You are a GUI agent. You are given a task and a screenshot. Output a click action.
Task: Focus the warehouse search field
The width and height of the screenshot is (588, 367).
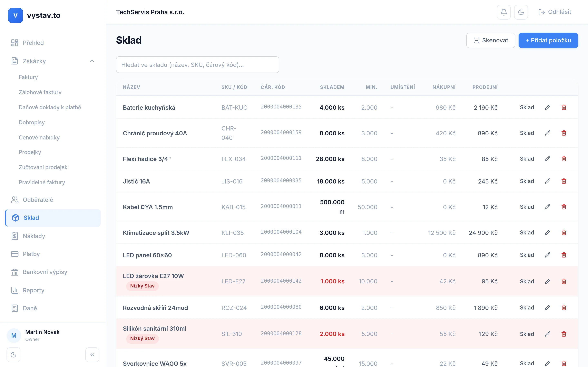(x=197, y=65)
